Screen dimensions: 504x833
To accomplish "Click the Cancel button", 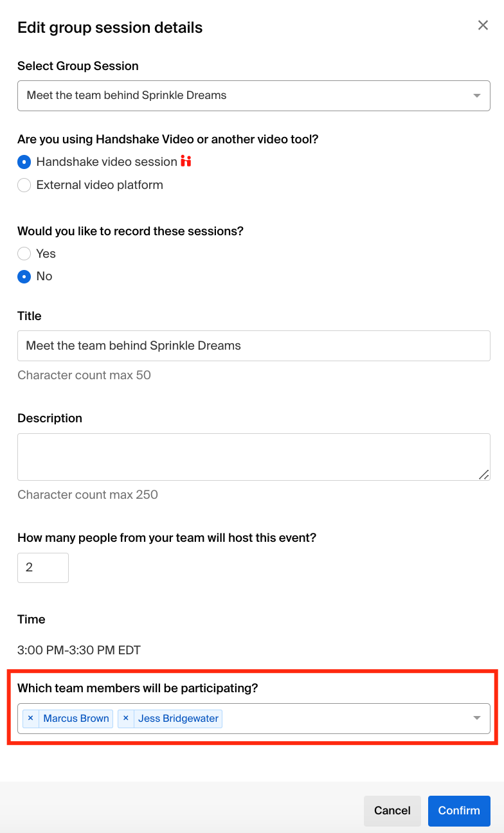I will click(x=392, y=811).
